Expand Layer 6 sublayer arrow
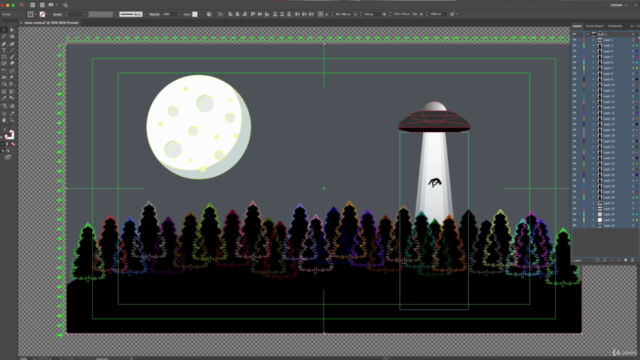Screen dimensions: 640x360 (x=593, y=62)
